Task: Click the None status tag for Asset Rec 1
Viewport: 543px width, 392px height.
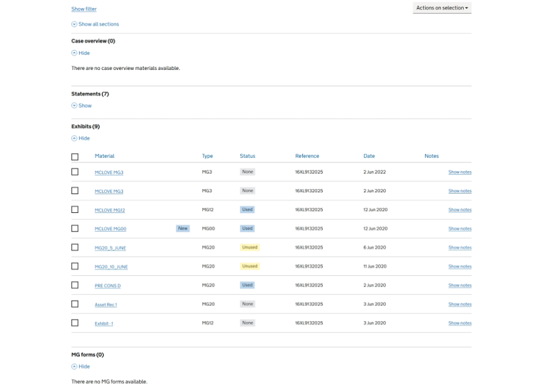Action: (248, 304)
